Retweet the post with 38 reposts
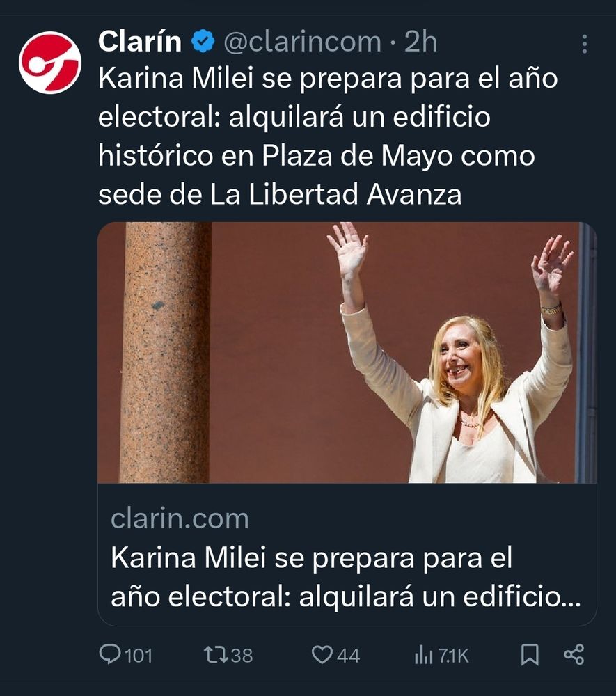This screenshot has width=616, height=696. click(x=216, y=655)
